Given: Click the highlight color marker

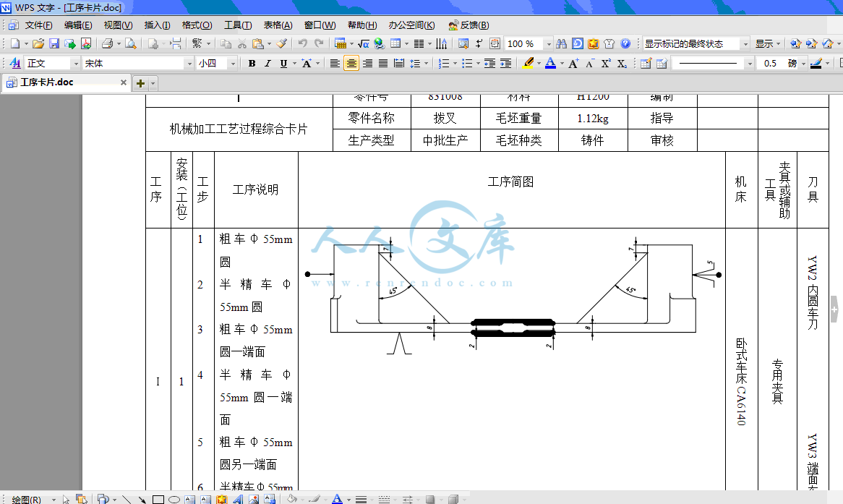Looking at the screenshot, I should click(x=529, y=64).
